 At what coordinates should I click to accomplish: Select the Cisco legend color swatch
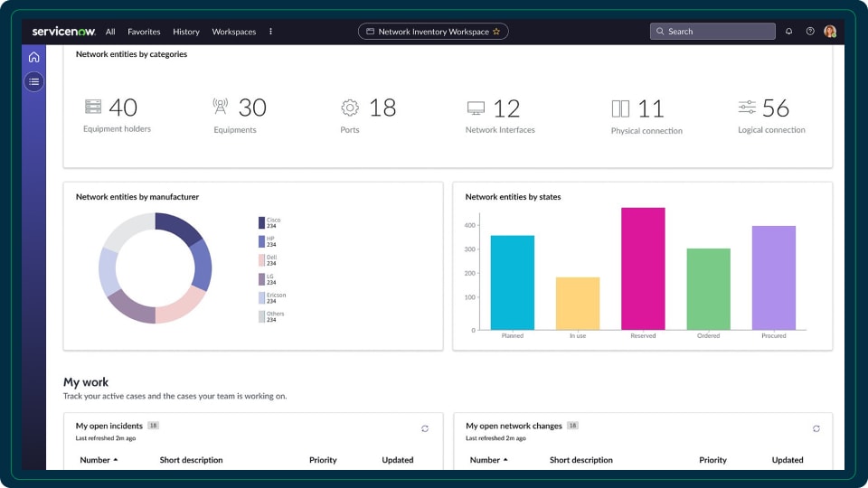tap(261, 222)
